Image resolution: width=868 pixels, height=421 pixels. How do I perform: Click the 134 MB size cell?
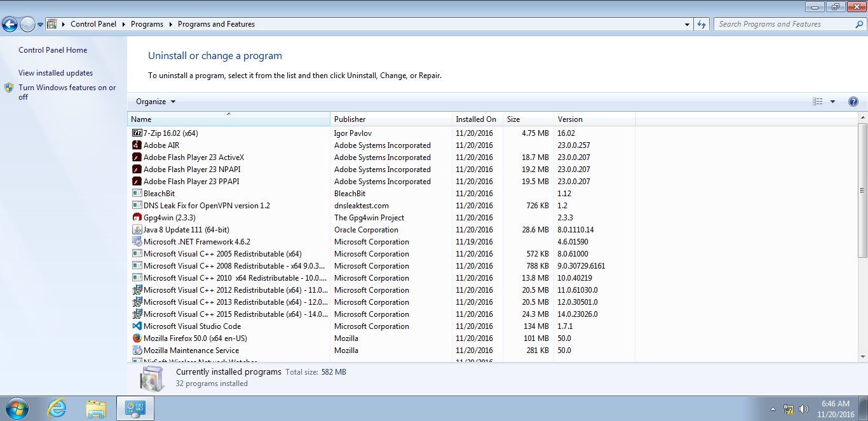536,326
